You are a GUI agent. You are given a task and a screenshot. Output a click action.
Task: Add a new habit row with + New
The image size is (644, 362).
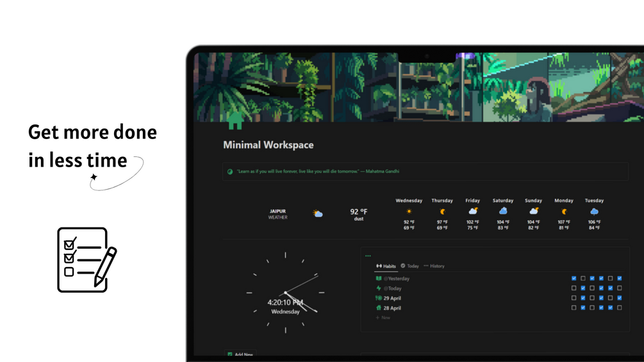pos(383,318)
